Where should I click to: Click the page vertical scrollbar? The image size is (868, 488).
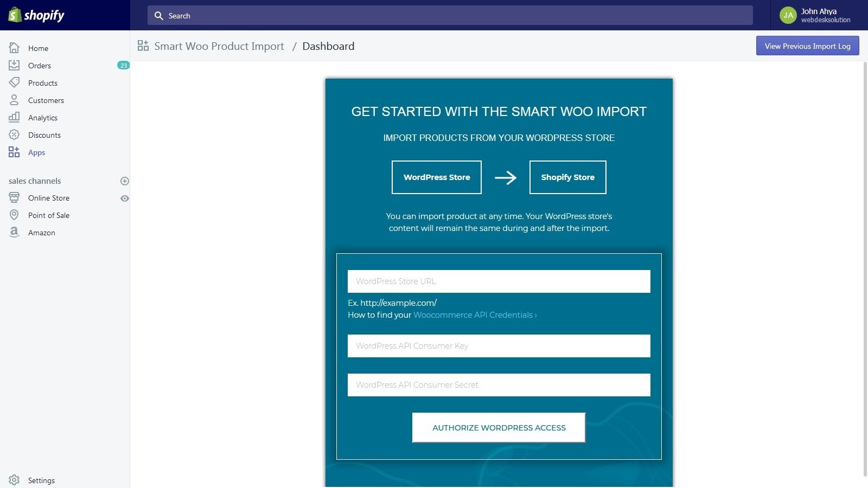click(x=865, y=269)
